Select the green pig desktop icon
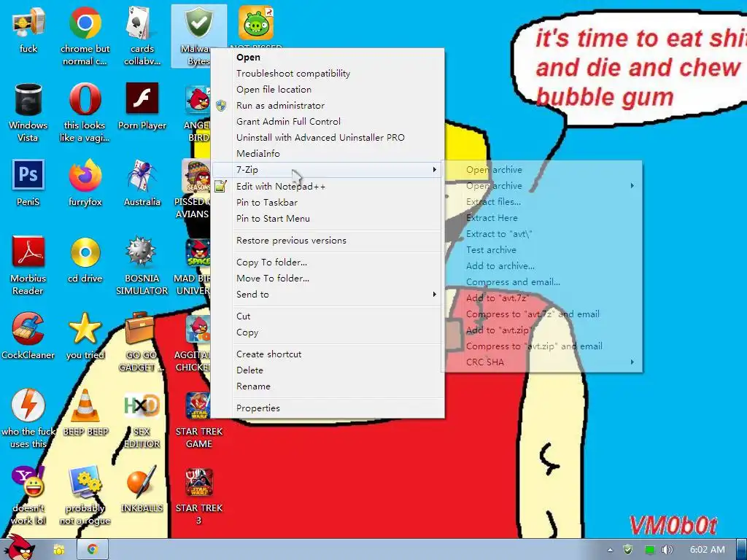Screen dimensions: 747x560 (x=256, y=23)
